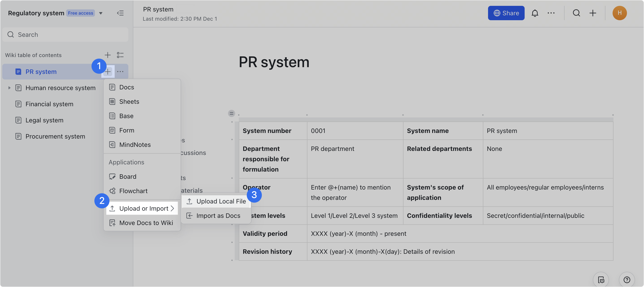
Task: Click the notification bell icon
Action: pyautogui.click(x=534, y=13)
